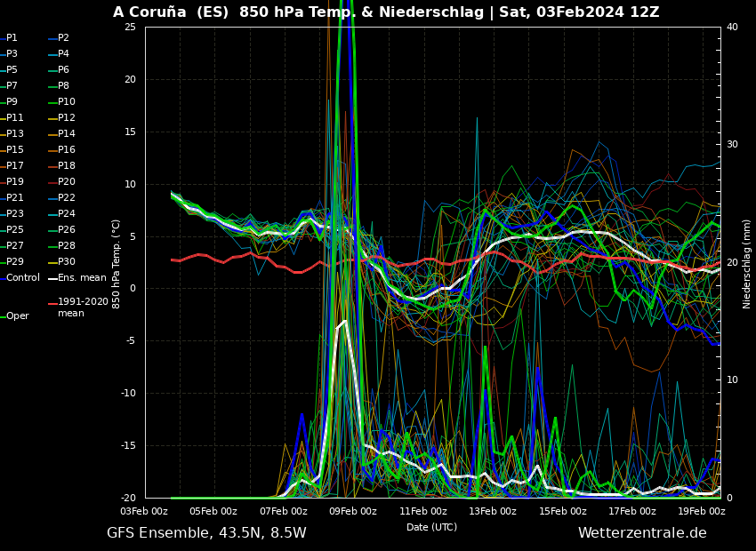
Task: Select the P17 legend label
Action: [15, 165]
